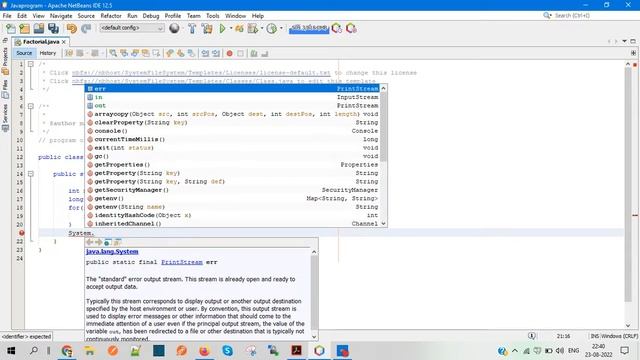Close the Factorial.java tab

point(64,42)
